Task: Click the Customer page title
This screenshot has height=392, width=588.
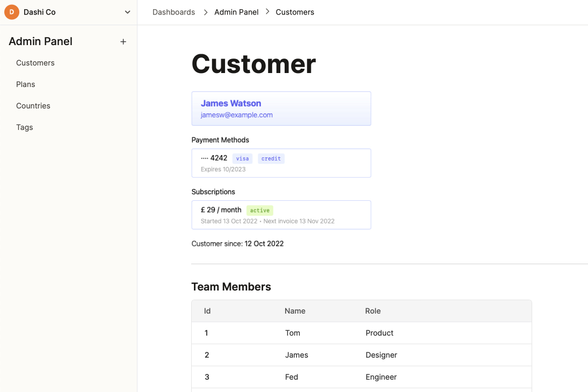Action: click(253, 64)
